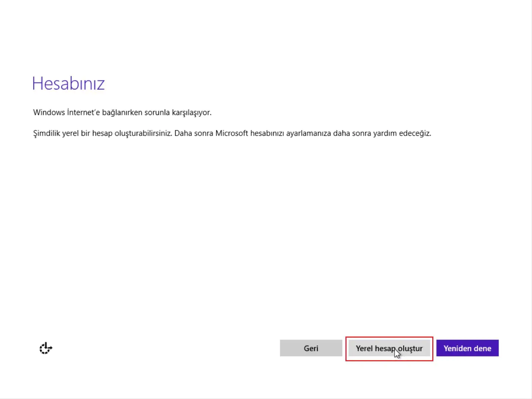Select Yeniden dene to retry connecting
Screen dimensions: 532x399
click(467, 348)
